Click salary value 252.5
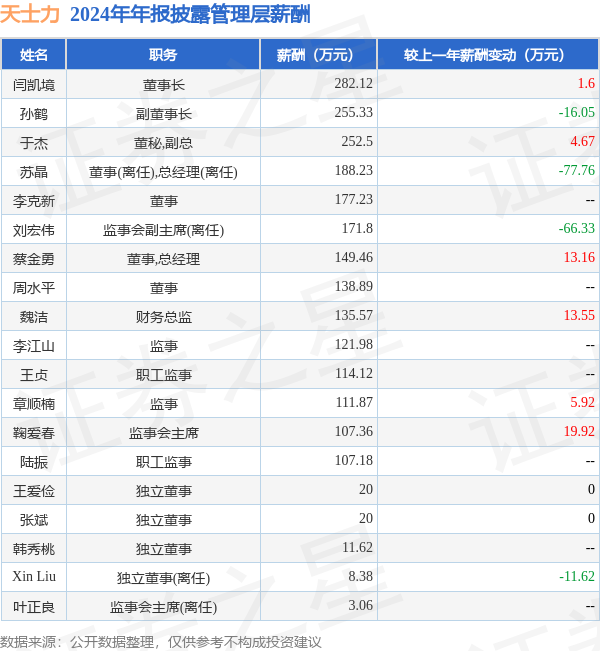The width and height of the screenshot is (600, 651). pos(357,141)
